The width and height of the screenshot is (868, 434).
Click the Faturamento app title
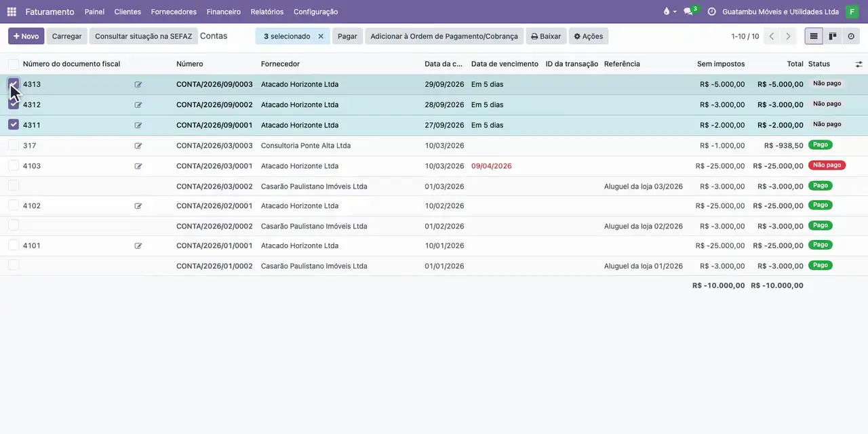(50, 12)
